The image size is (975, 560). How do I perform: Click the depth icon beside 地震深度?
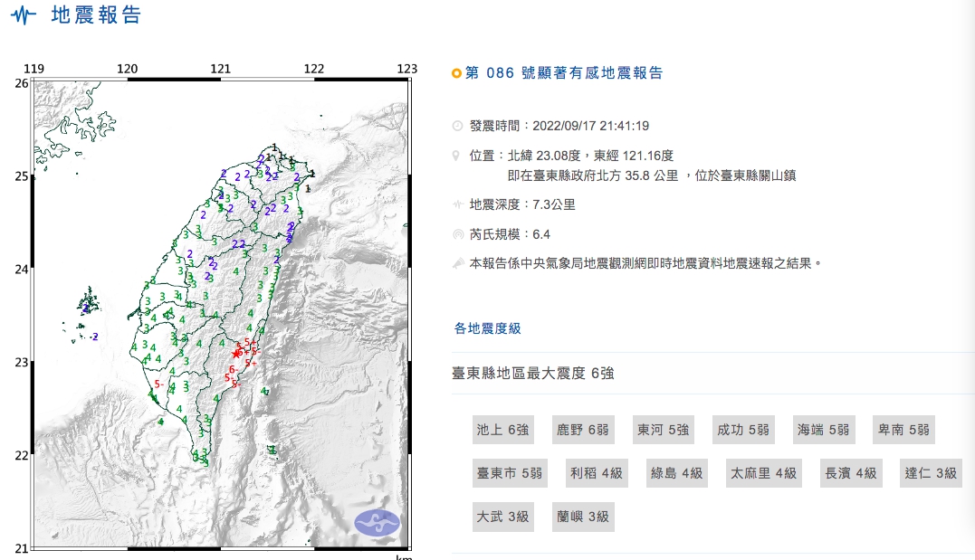pos(457,204)
